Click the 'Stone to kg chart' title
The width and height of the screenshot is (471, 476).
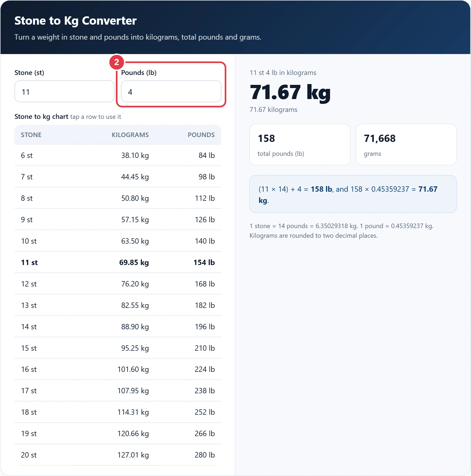(x=41, y=117)
